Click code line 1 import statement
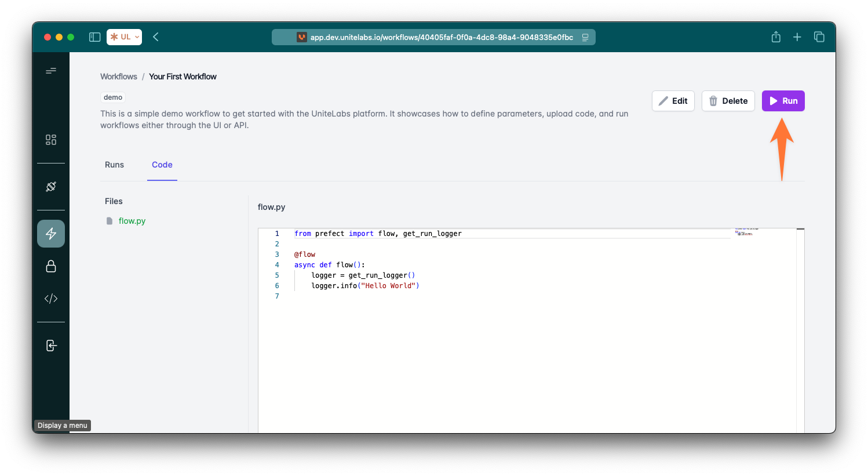This screenshot has height=476, width=868. (378, 234)
